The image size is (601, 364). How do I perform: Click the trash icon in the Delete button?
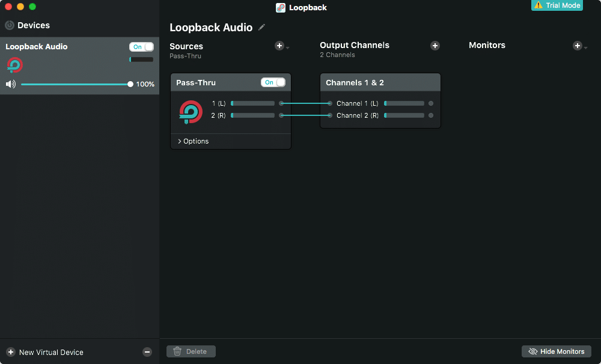pyautogui.click(x=177, y=351)
